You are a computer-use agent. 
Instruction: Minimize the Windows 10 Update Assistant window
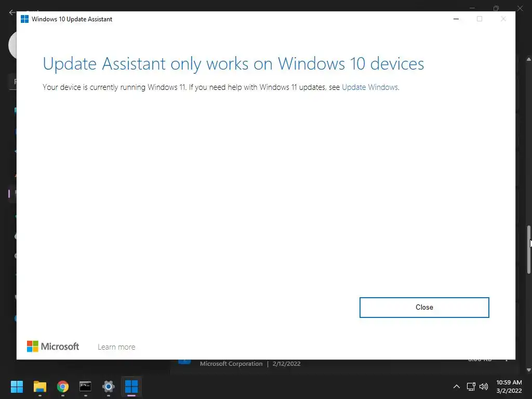point(456,19)
